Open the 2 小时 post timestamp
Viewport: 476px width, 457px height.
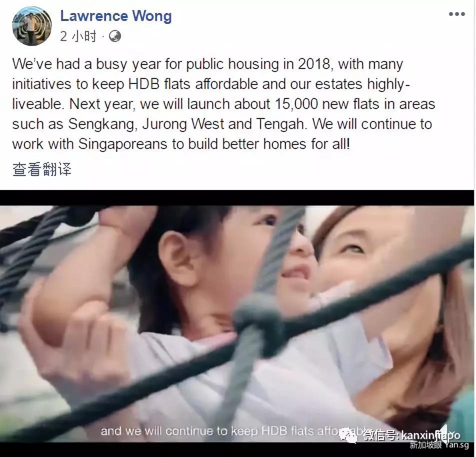pyautogui.click(x=78, y=36)
